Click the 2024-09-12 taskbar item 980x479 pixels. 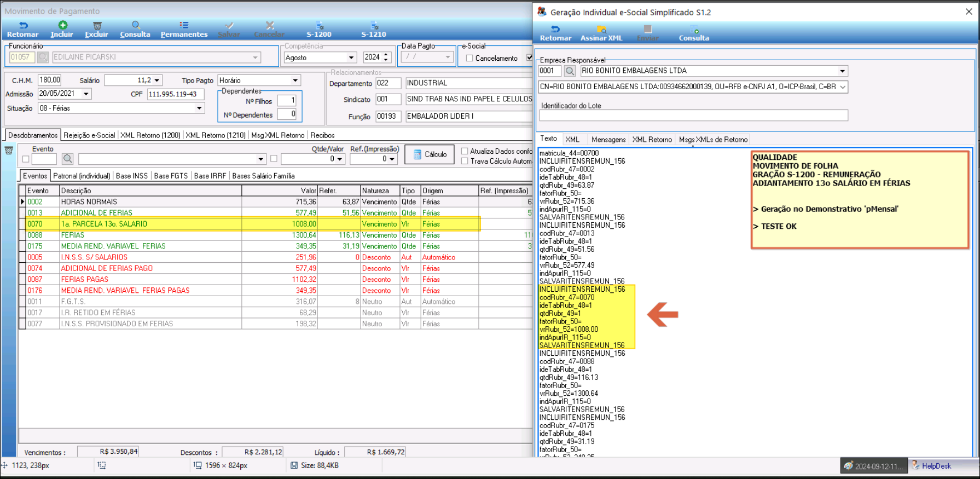874,466
